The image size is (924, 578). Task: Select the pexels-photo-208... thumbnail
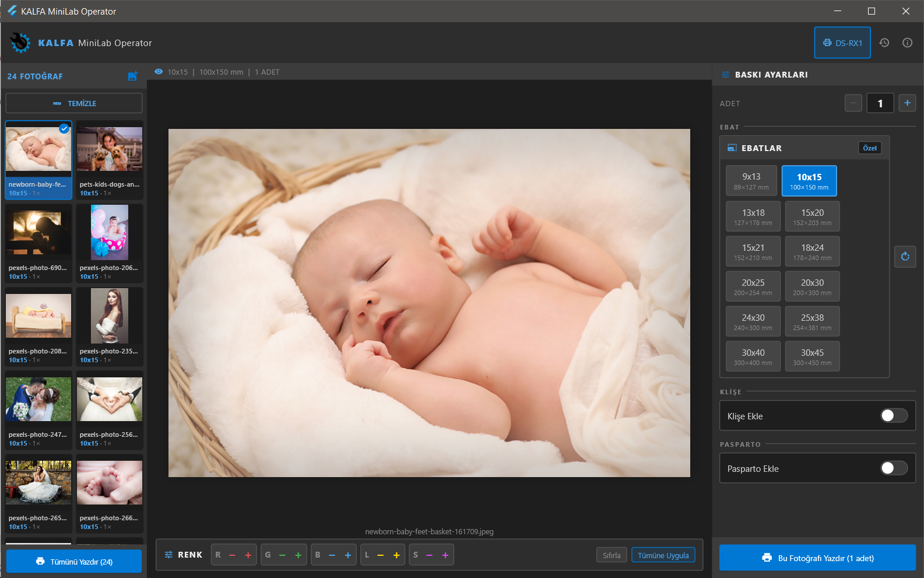tap(38, 327)
